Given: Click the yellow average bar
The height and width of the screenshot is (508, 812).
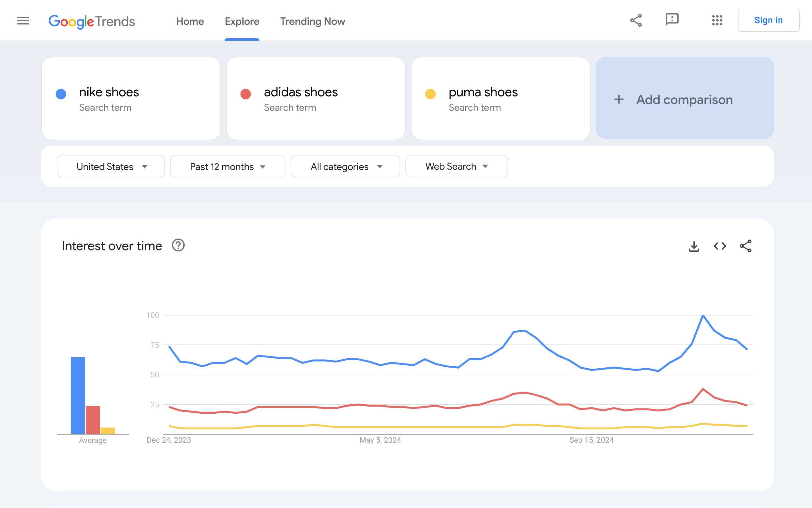Looking at the screenshot, I should coord(108,431).
